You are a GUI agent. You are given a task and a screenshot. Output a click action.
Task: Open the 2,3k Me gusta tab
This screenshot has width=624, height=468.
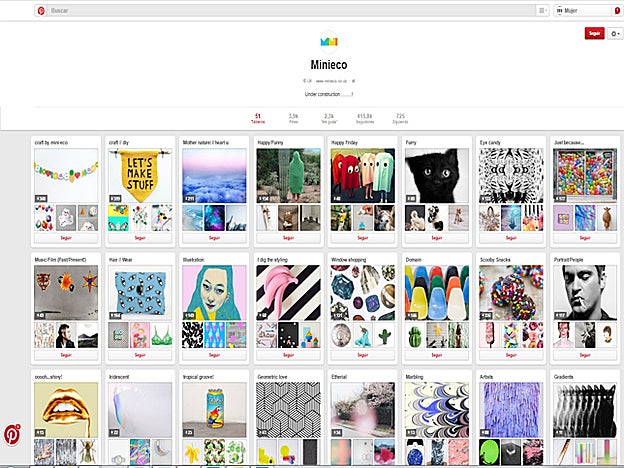click(x=329, y=118)
